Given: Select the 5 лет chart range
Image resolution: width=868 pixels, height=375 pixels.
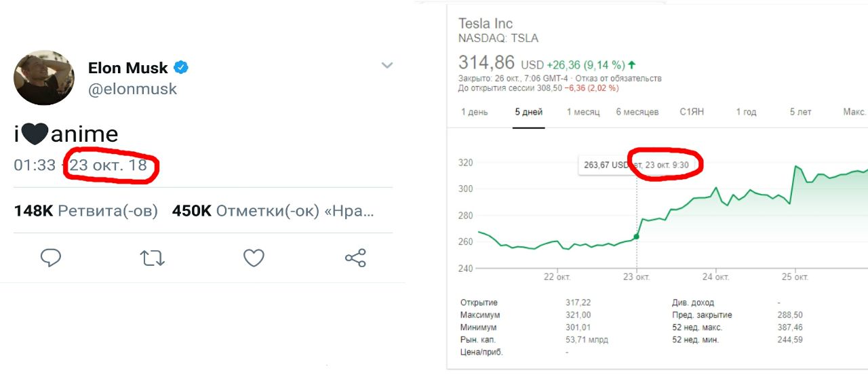Looking at the screenshot, I should point(800,112).
